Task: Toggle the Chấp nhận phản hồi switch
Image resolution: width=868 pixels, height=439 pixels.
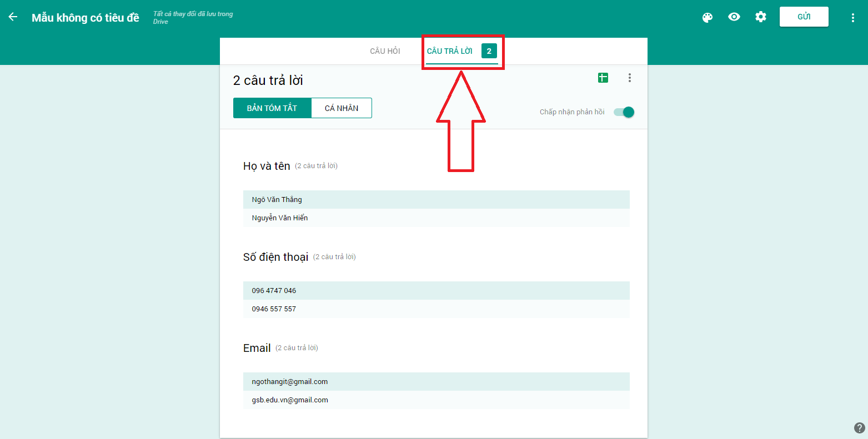Action: [624, 112]
